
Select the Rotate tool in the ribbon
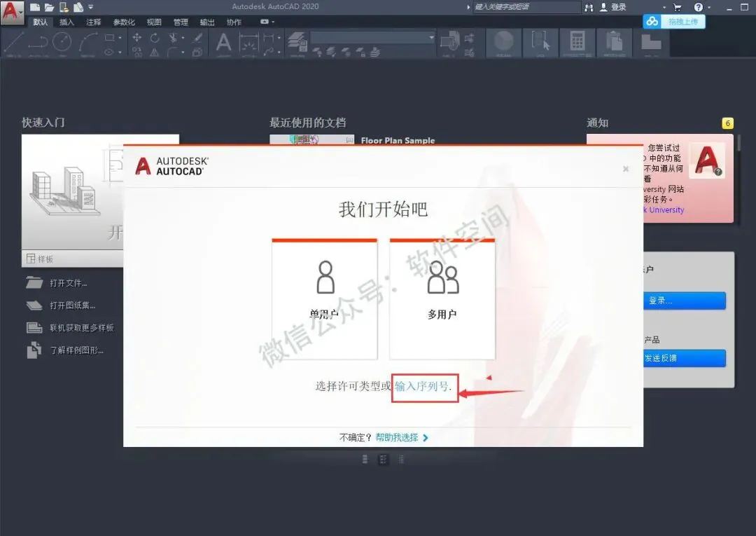(154, 38)
